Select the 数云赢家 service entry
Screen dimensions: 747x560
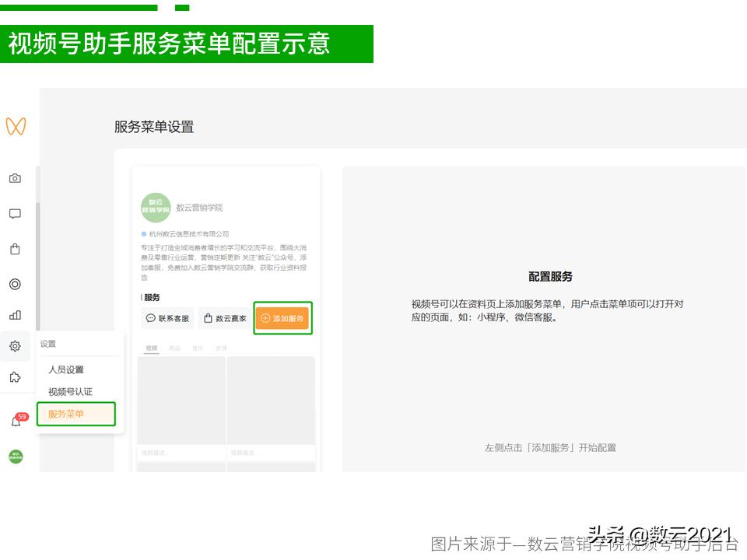224,319
